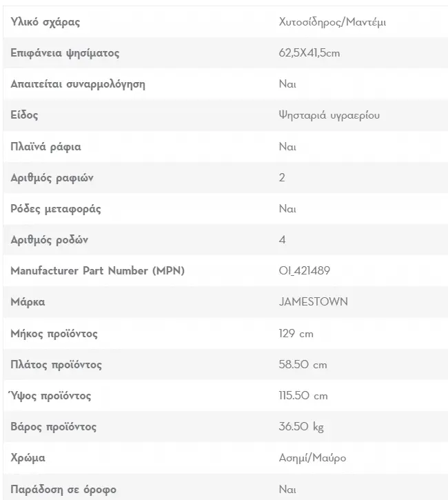Click the Αριθμός ροδών value 4
Image resolution: width=448 pixels, height=500 pixels.
click(283, 240)
